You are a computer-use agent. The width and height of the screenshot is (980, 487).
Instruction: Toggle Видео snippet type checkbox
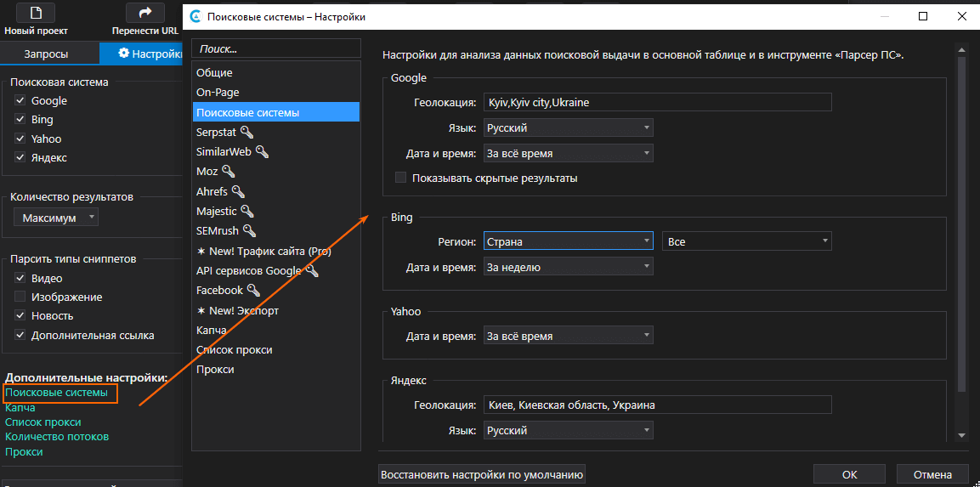(x=20, y=278)
